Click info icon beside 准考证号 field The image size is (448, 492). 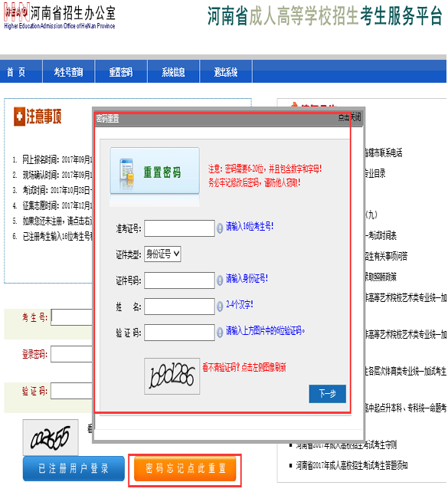(220, 228)
